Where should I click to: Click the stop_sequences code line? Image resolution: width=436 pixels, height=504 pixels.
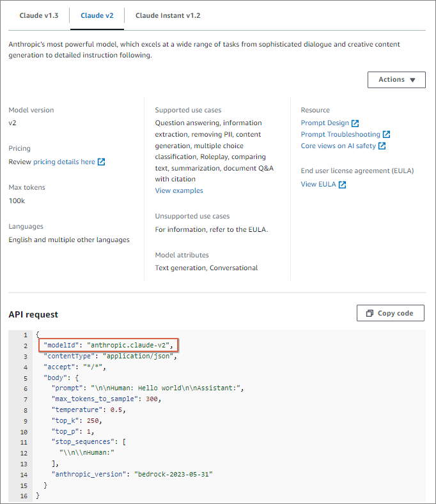click(x=88, y=442)
